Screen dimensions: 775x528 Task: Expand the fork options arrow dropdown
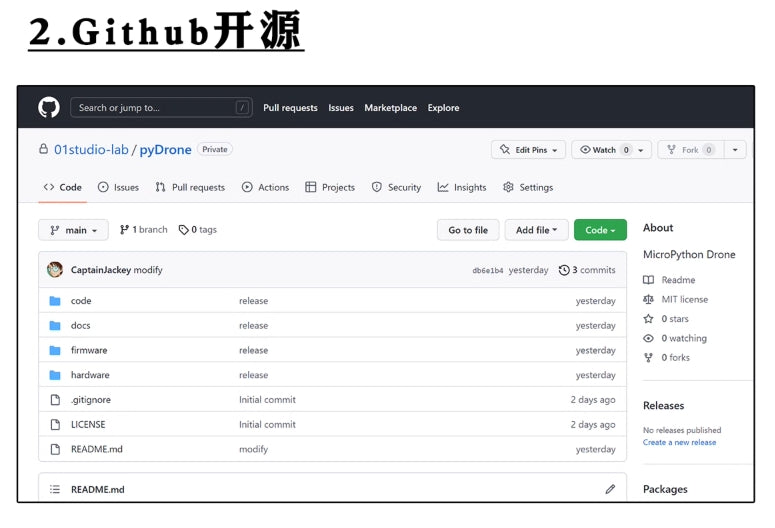735,149
